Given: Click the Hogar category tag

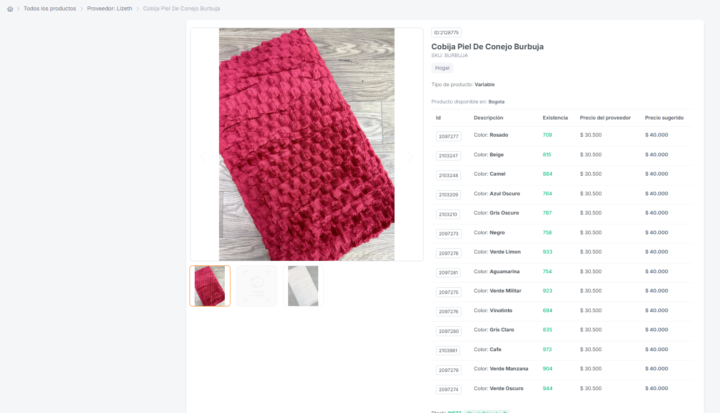Looking at the screenshot, I should pyautogui.click(x=442, y=68).
